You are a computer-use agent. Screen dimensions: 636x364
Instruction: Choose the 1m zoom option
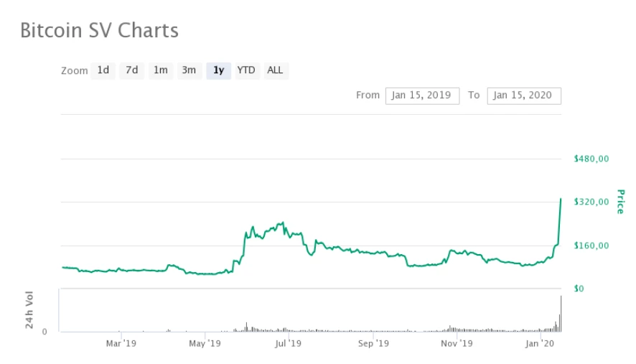(x=160, y=70)
